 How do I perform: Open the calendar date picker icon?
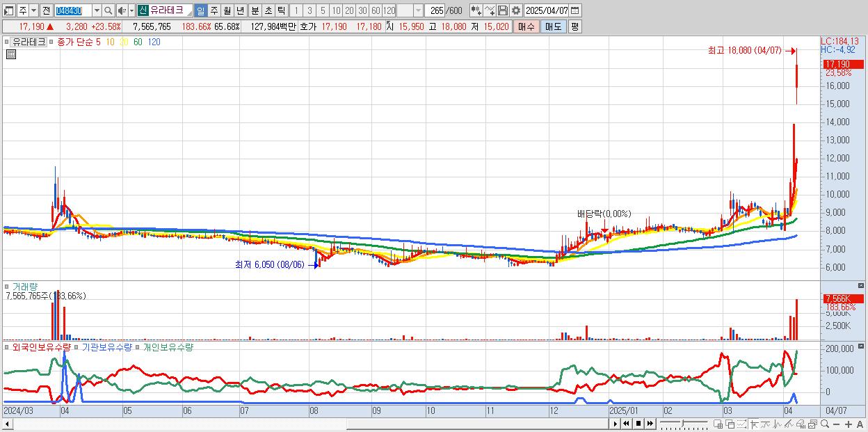point(576,10)
